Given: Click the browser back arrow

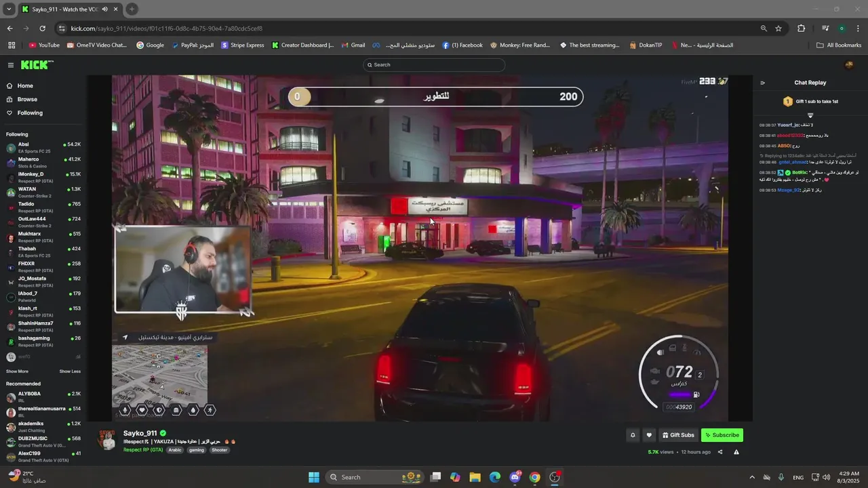Looking at the screenshot, I should coord(9,28).
